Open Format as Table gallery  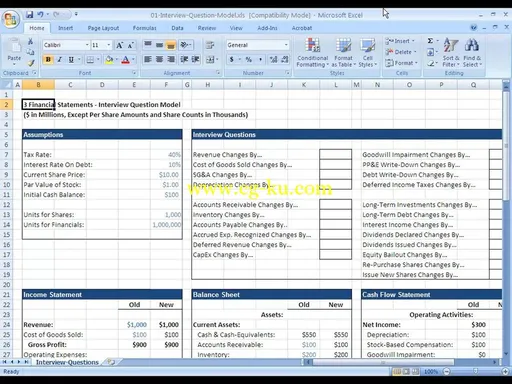343,52
